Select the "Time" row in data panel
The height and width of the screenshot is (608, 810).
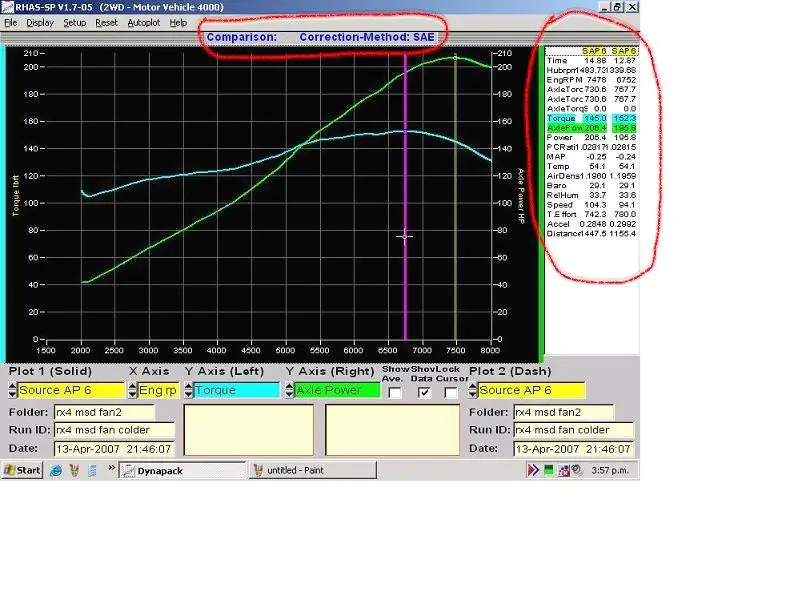591,60
